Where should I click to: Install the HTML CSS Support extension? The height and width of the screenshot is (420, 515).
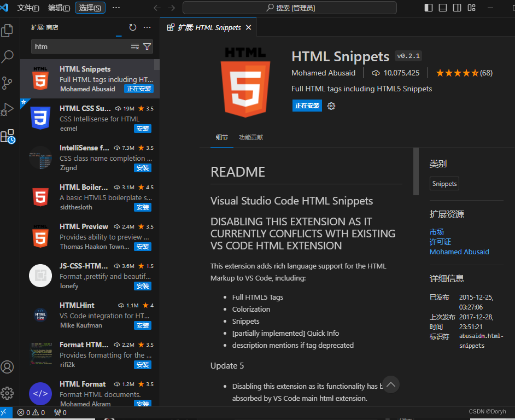143,129
